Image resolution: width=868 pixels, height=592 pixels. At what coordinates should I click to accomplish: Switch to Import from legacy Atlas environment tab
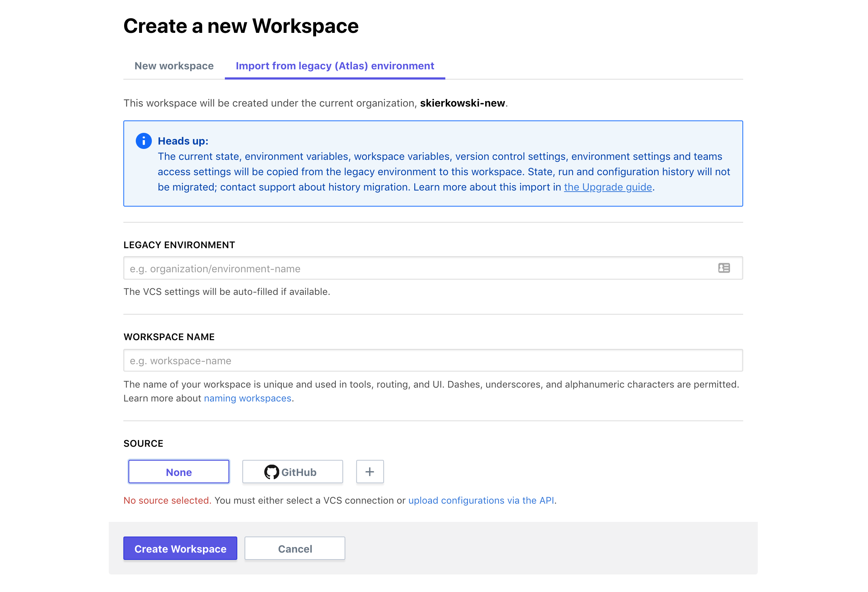[335, 65]
